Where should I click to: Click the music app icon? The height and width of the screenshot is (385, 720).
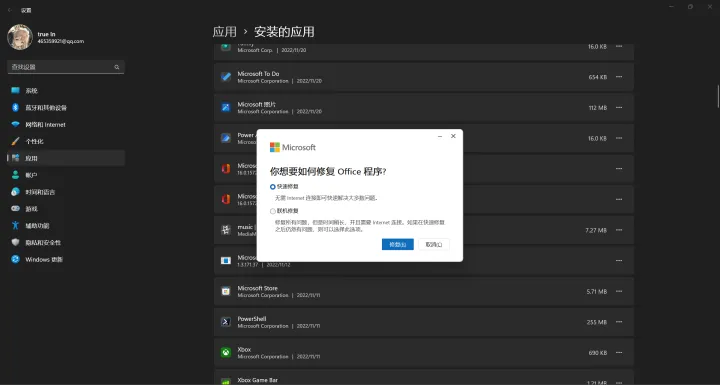(225, 230)
